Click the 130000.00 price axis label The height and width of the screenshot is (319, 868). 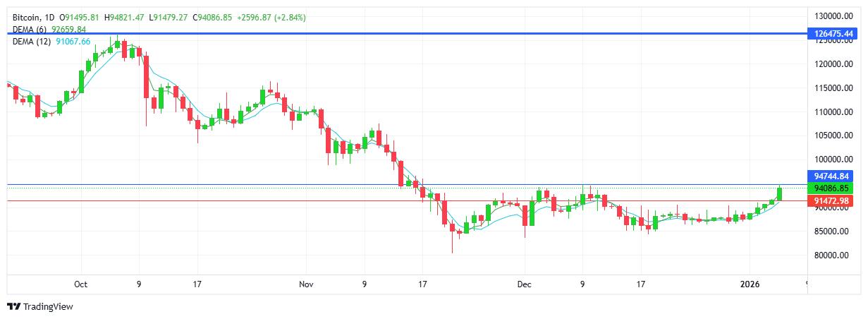pyautogui.click(x=833, y=16)
